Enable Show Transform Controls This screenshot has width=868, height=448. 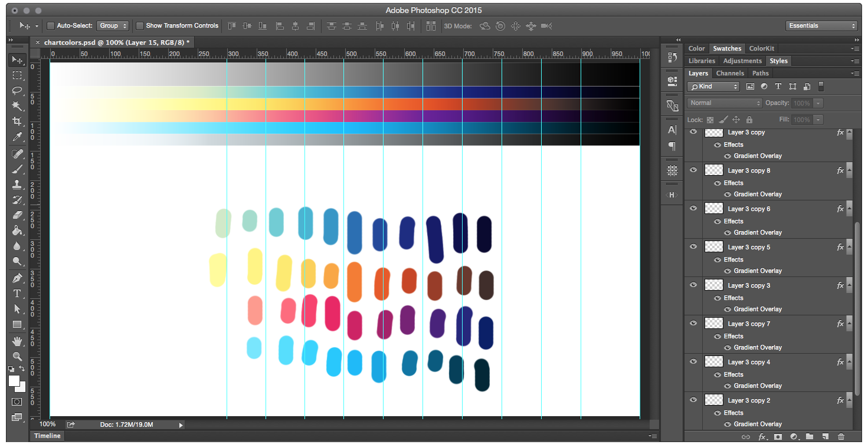140,25
